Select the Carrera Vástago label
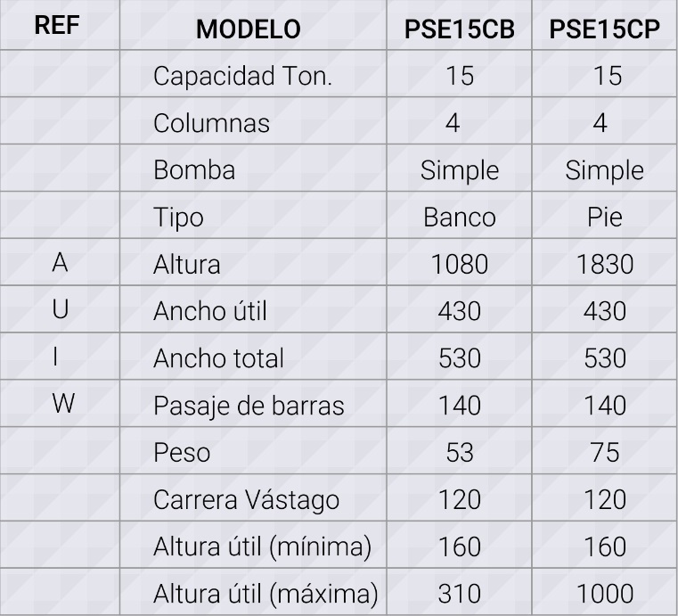This screenshot has width=678, height=616. pyautogui.click(x=246, y=500)
